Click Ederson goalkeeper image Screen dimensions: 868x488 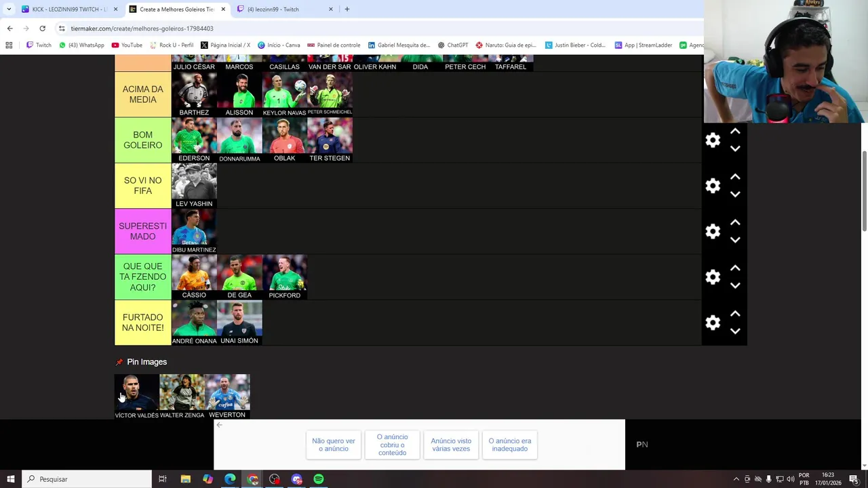(194, 140)
